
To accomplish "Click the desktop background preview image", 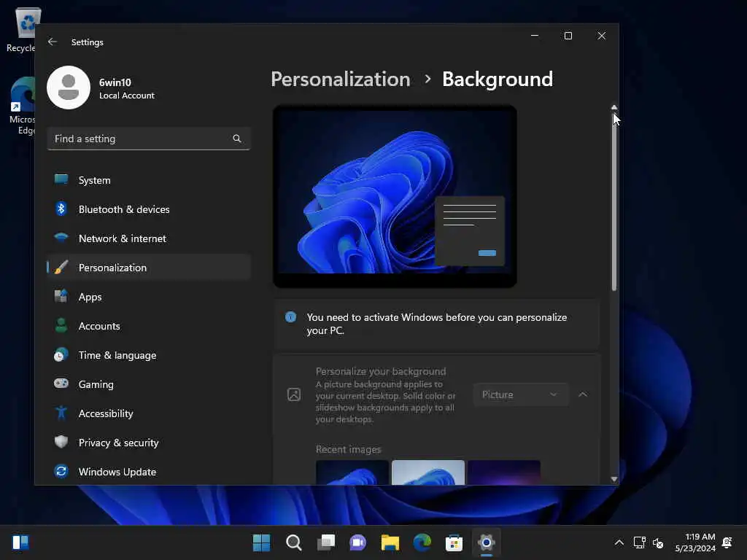I will click(395, 196).
